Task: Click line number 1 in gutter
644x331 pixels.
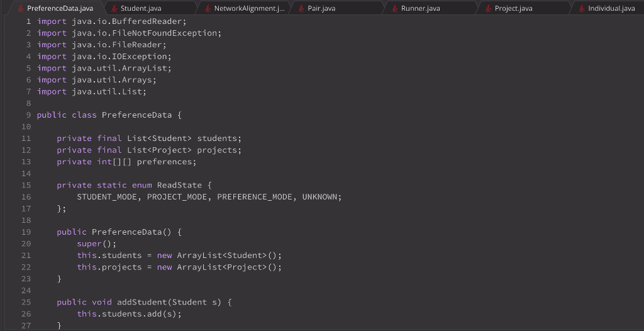Action: [x=28, y=21]
